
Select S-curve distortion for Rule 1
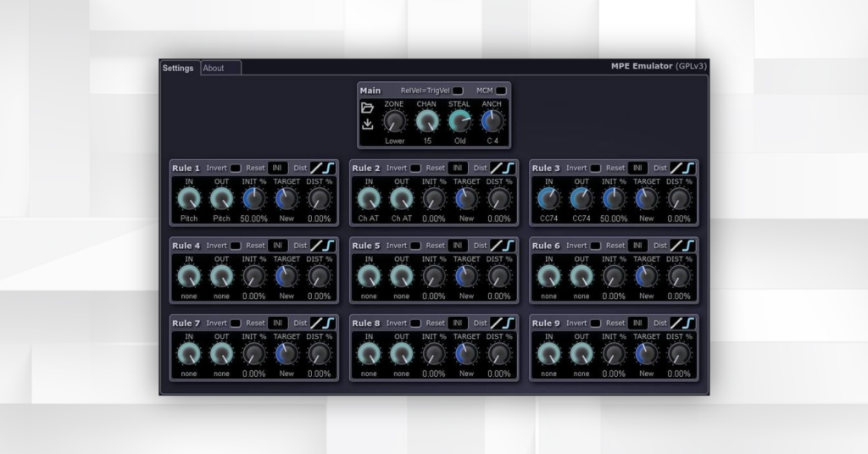coord(330,168)
